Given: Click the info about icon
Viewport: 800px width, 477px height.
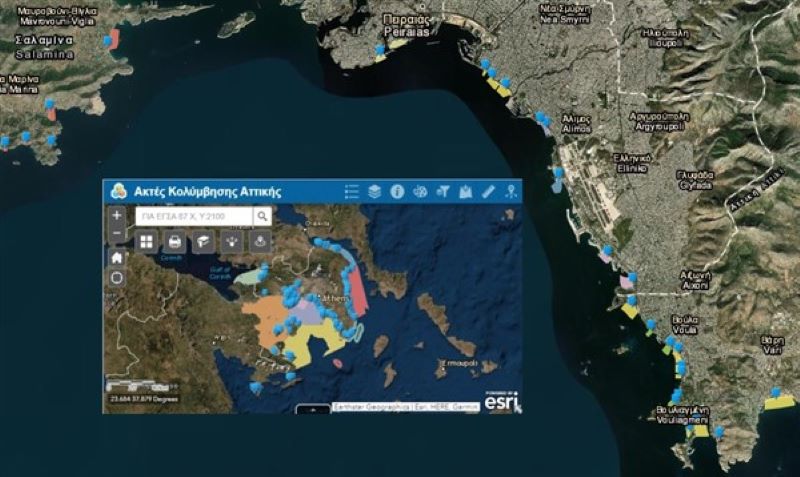Looking at the screenshot, I should click(397, 191).
